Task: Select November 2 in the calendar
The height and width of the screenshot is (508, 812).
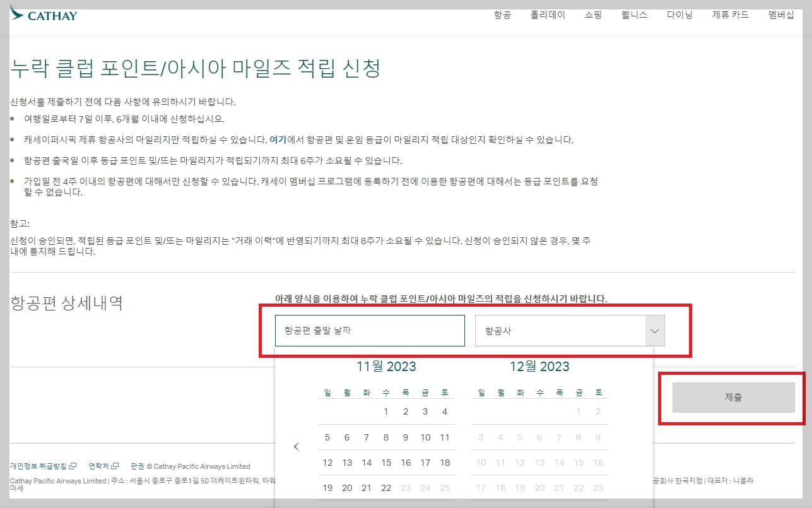Action: [x=406, y=411]
